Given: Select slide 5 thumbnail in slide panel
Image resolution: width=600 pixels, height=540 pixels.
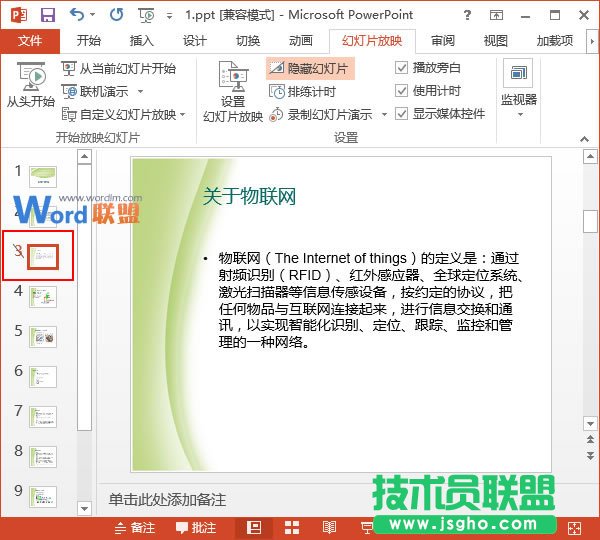Looking at the screenshot, I should coord(43,336).
